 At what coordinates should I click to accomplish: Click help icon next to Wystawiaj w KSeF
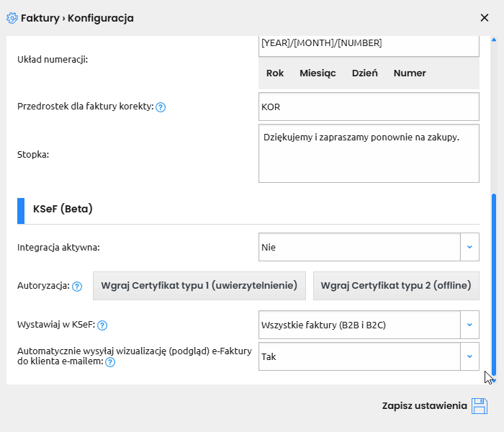(102, 325)
